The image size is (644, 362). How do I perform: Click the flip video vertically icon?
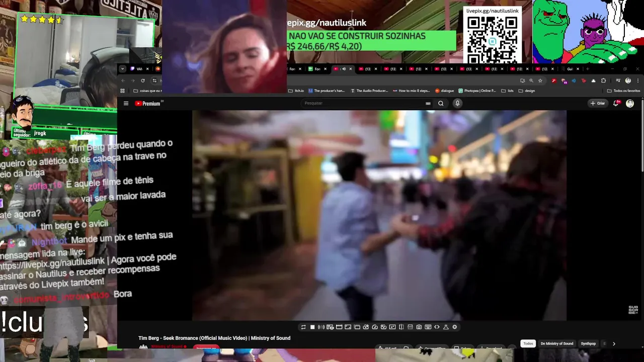click(x=410, y=327)
